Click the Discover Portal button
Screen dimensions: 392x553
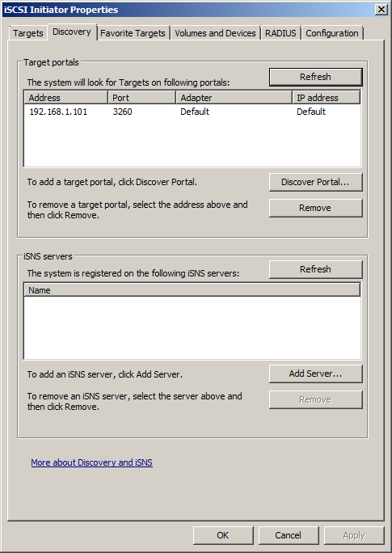tap(315, 182)
